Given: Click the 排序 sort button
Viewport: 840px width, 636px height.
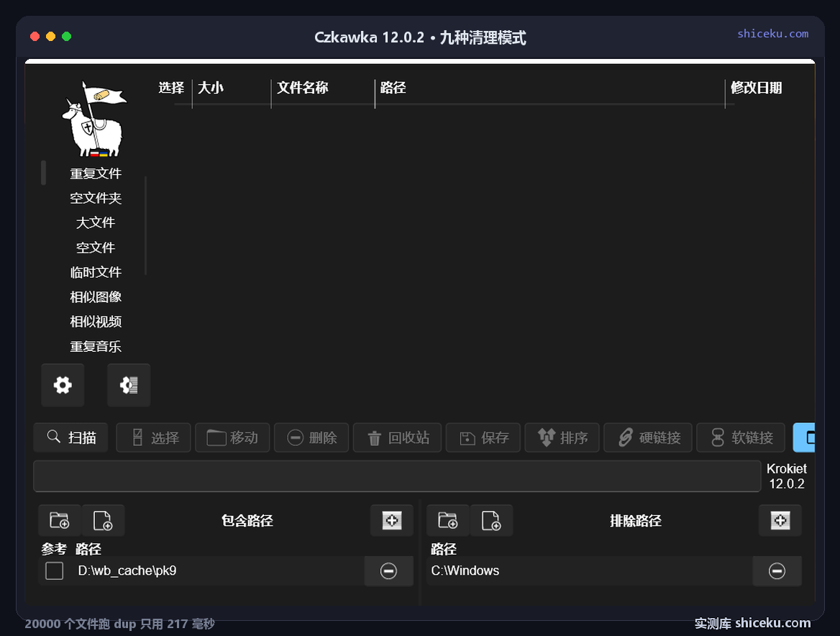Looking at the screenshot, I should 562,437.
